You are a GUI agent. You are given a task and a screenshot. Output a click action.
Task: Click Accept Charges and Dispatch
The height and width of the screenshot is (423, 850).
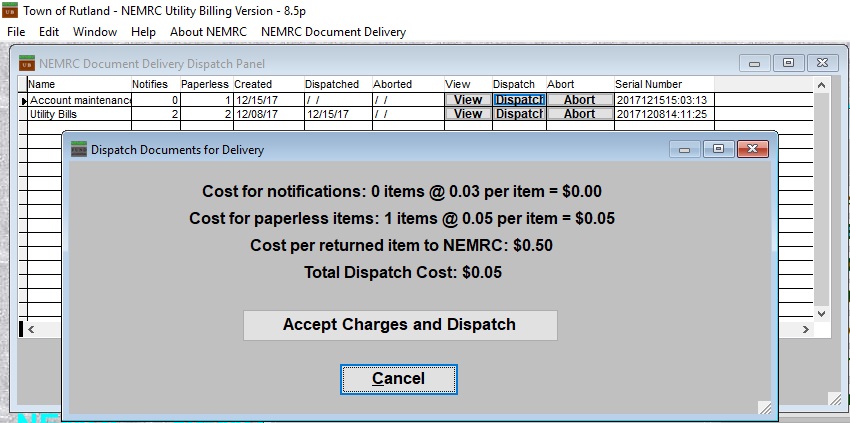[x=399, y=325]
